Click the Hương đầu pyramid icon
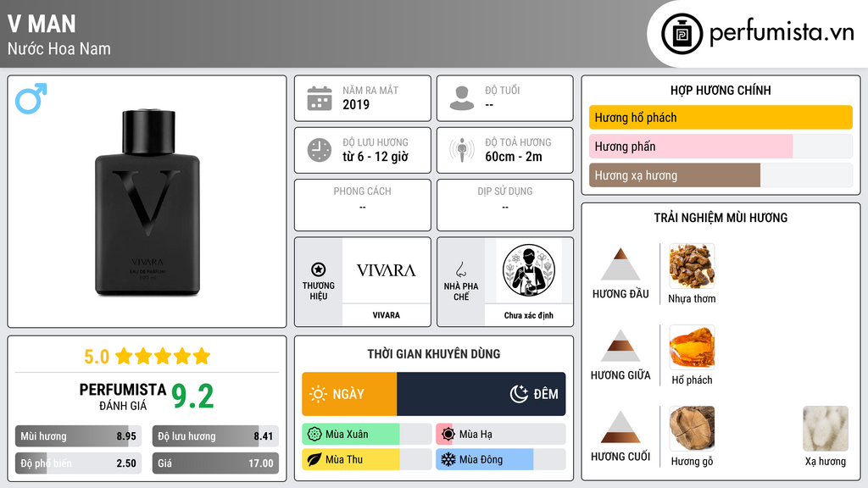Image resolution: width=868 pixels, height=488 pixels. point(620,264)
